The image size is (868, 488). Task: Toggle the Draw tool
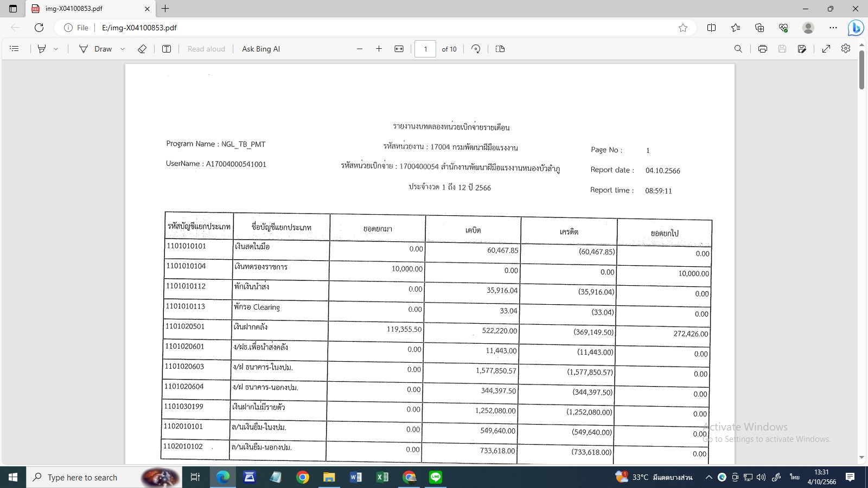coord(95,49)
